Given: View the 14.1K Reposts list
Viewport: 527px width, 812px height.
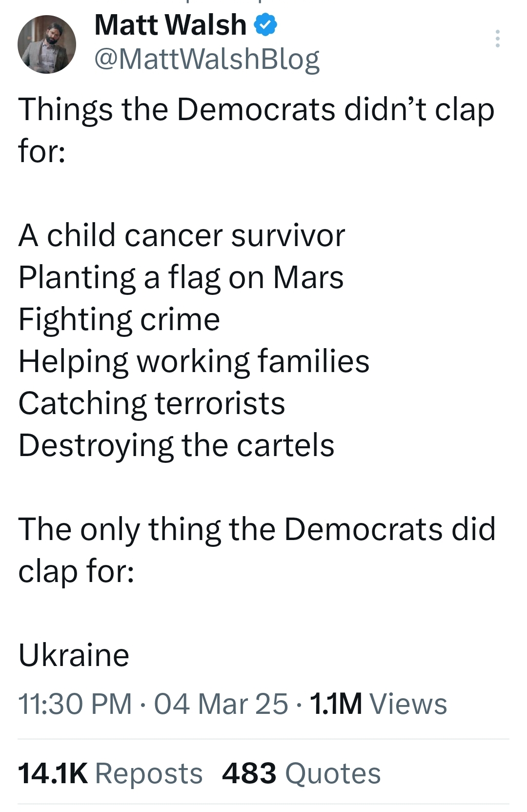Looking at the screenshot, I should coord(110,773).
